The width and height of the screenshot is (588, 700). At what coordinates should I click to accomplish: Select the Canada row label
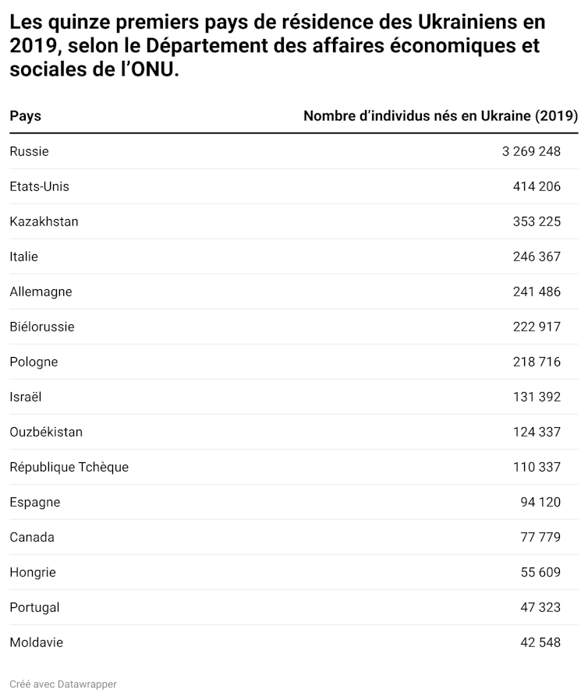(x=32, y=537)
